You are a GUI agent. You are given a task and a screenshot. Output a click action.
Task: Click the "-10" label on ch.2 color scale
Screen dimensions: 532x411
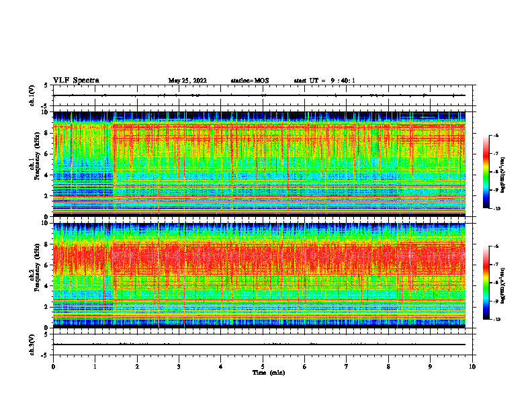coord(496,320)
